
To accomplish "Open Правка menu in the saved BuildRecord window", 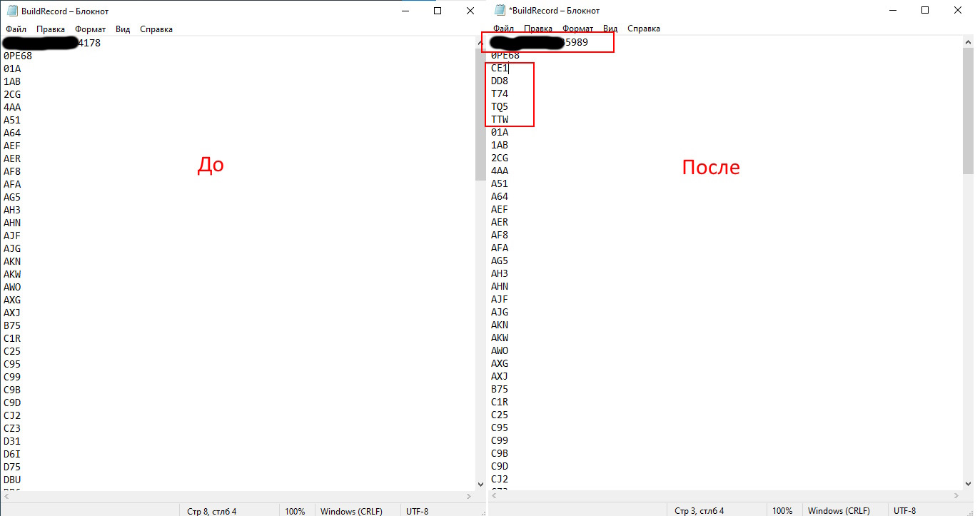I will point(51,29).
